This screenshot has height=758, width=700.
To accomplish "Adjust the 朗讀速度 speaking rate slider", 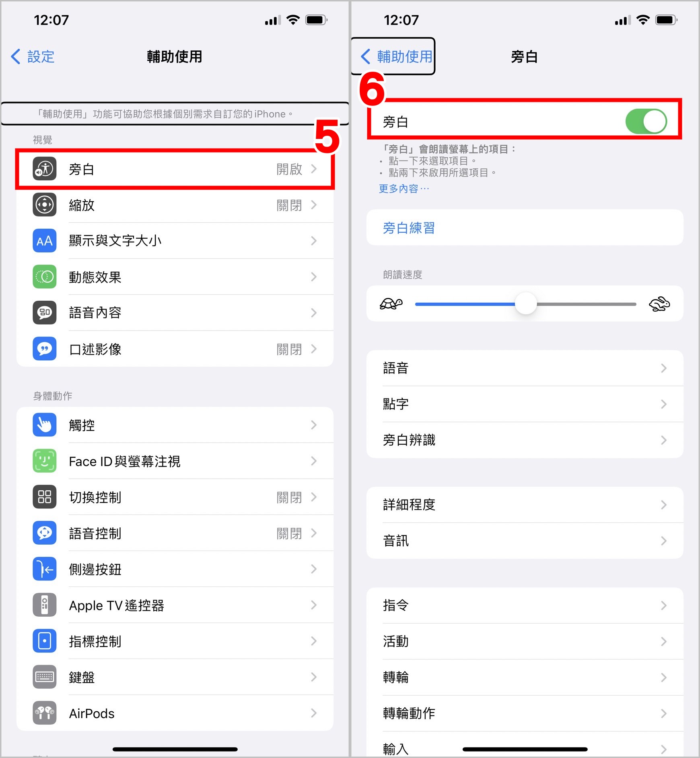I will pyautogui.click(x=525, y=304).
